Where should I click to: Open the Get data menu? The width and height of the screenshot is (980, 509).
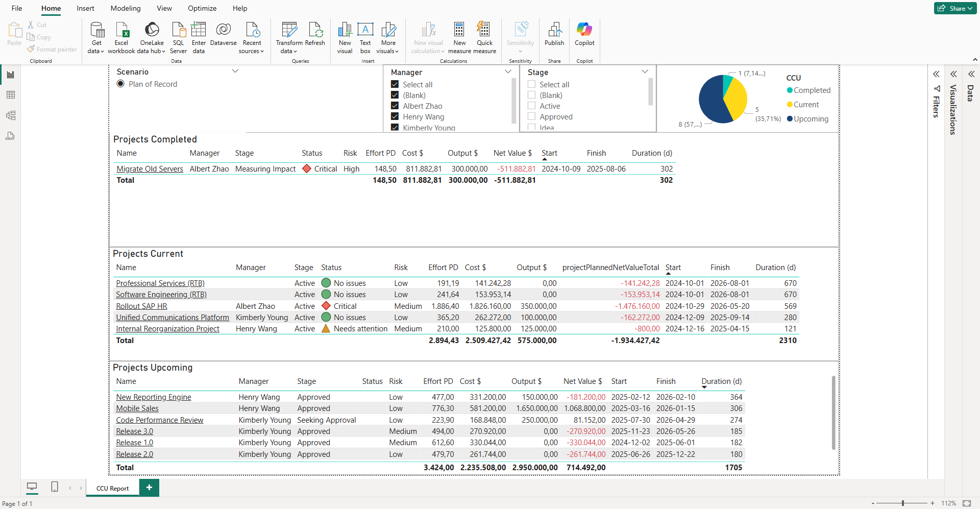point(96,37)
